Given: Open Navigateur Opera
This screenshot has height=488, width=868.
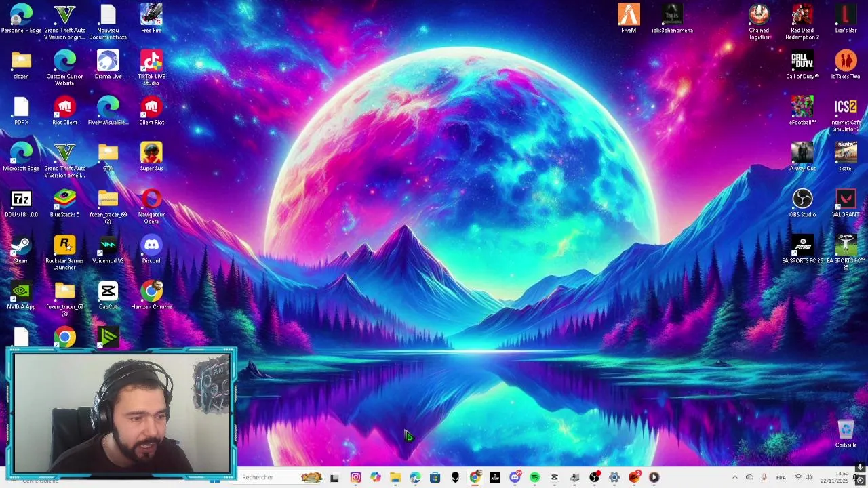Looking at the screenshot, I should 151,206.
